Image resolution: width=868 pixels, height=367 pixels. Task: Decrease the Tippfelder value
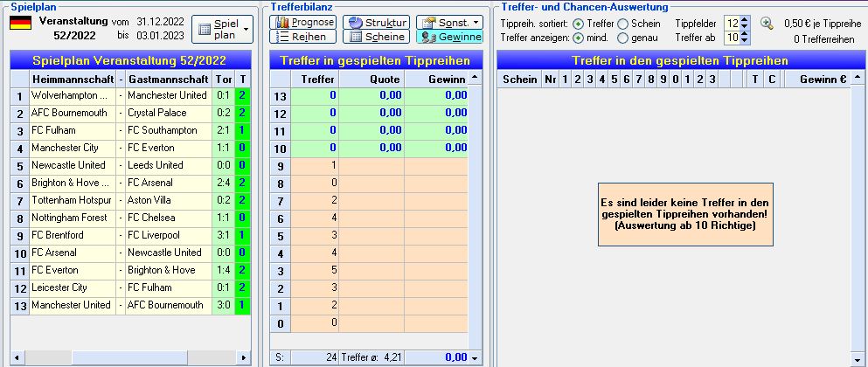pos(745,26)
